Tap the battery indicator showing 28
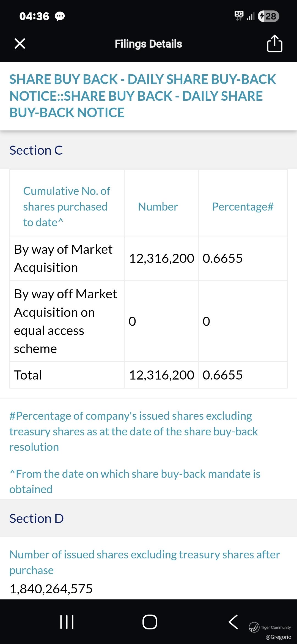The height and width of the screenshot is (644, 297). tap(268, 16)
